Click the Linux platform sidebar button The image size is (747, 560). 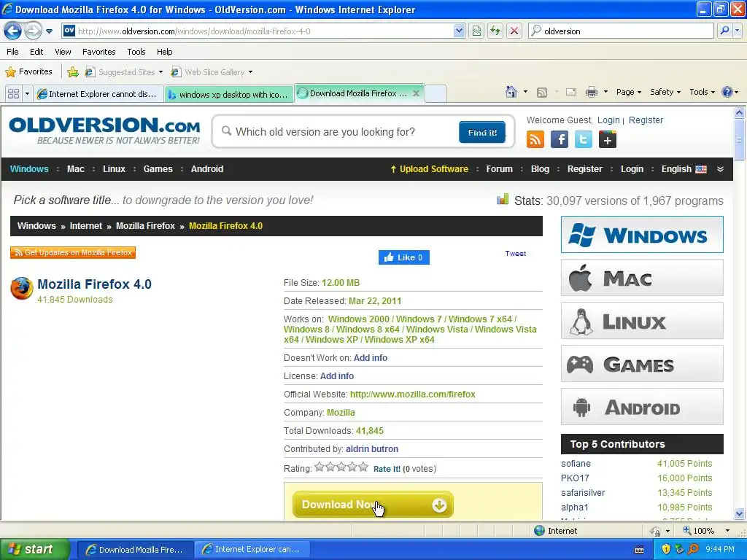click(x=642, y=321)
